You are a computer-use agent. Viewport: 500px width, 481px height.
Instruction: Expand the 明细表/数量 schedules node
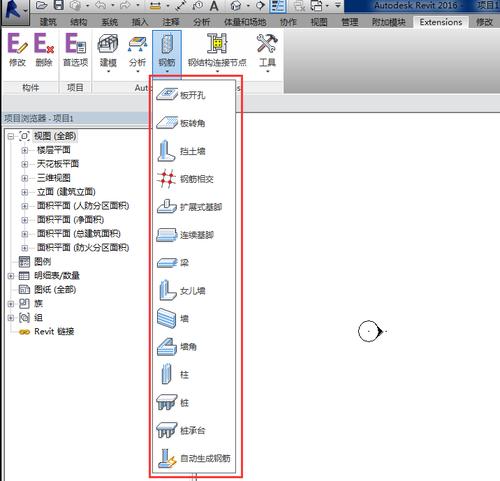coord(11,276)
